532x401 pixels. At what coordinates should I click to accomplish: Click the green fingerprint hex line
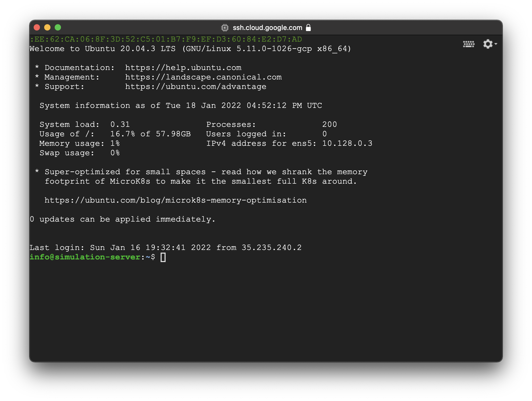tap(166, 39)
